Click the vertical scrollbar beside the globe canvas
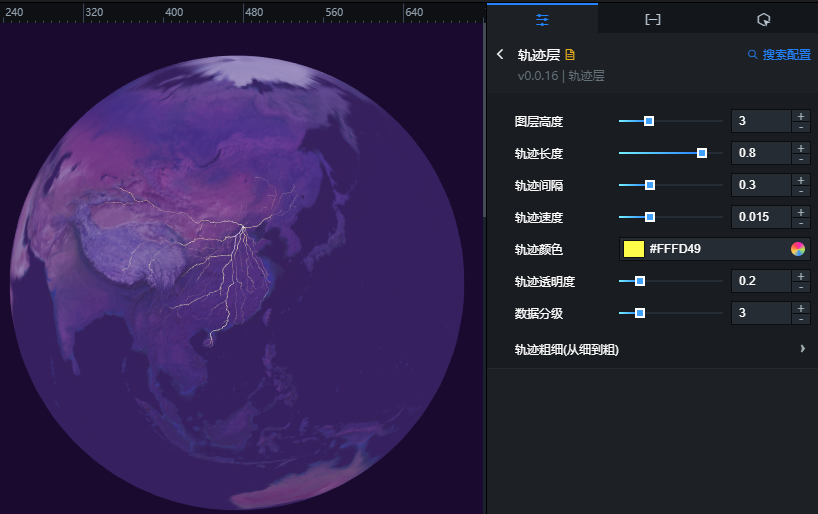The height and width of the screenshot is (514, 818). click(x=484, y=120)
